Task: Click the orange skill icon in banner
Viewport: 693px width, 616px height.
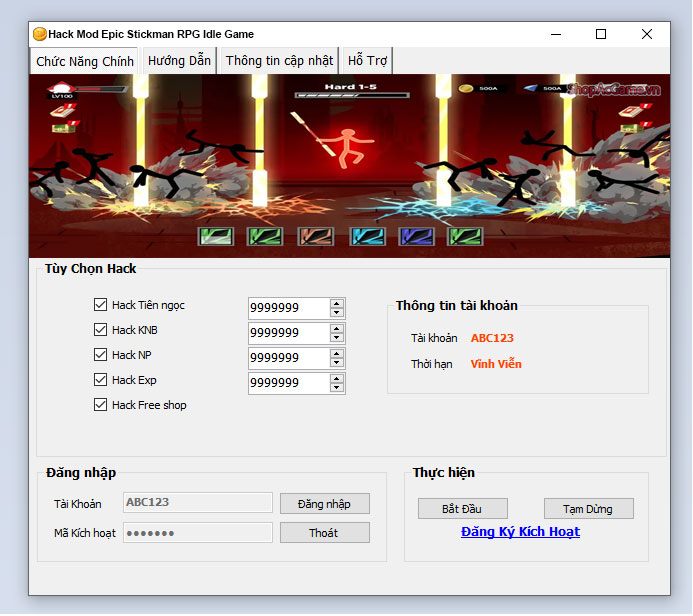Action: coord(316,236)
